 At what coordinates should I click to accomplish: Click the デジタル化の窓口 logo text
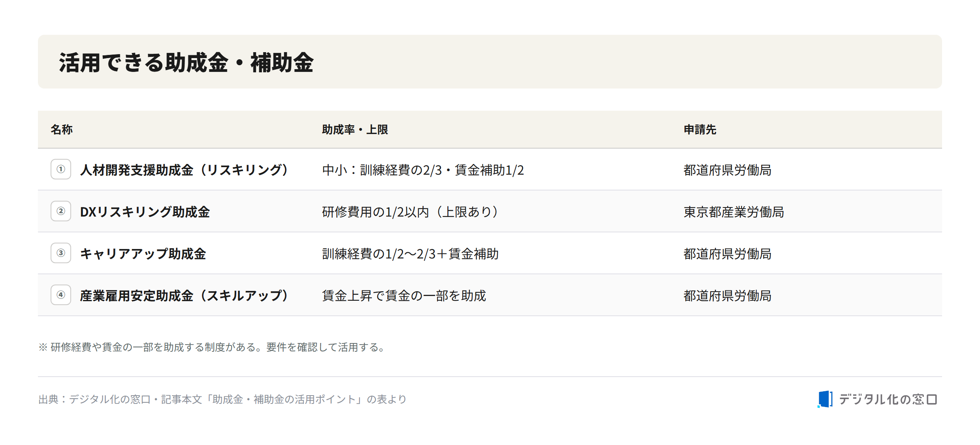(x=888, y=399)
